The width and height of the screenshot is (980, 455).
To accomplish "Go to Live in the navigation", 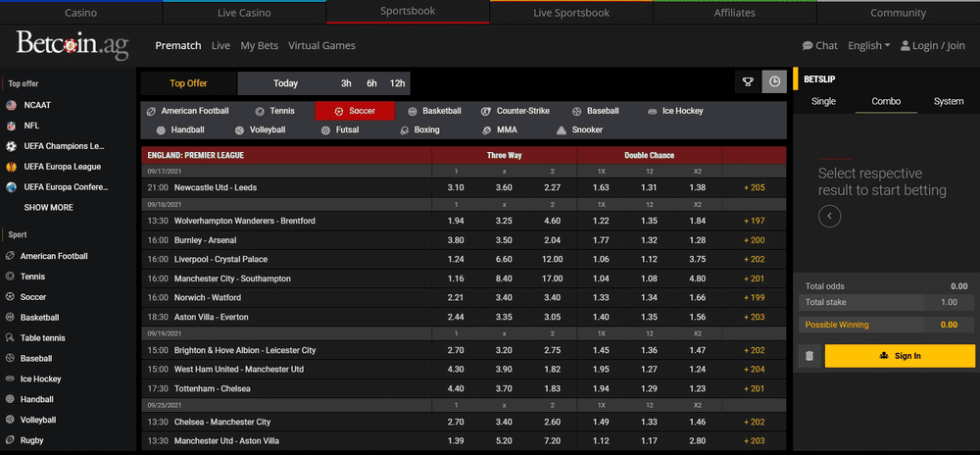I will click(x=220, y=46).
